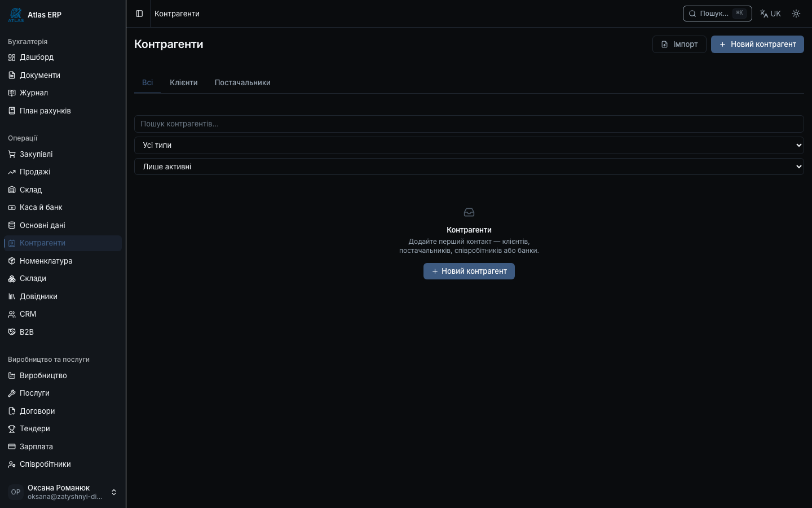Screen dimensions: 812x508
Task: Open the Лише активні status dropdown
Action: coord(469,167)
